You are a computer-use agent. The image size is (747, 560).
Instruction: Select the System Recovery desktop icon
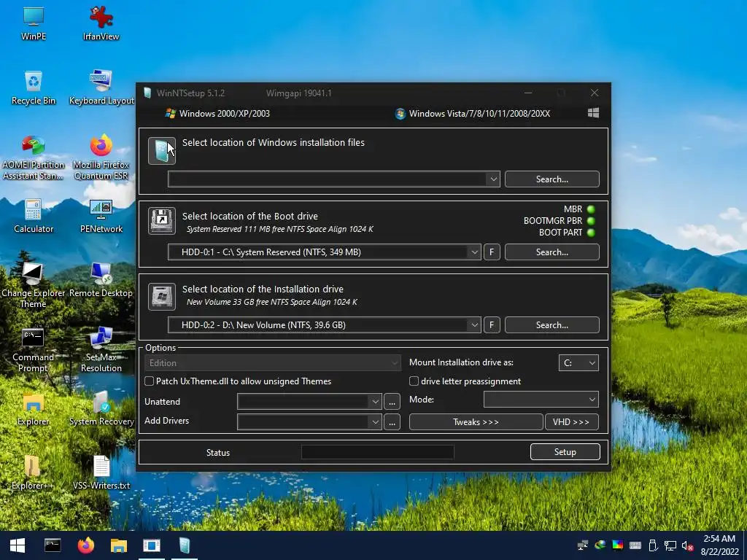click(x=101, y=408)
